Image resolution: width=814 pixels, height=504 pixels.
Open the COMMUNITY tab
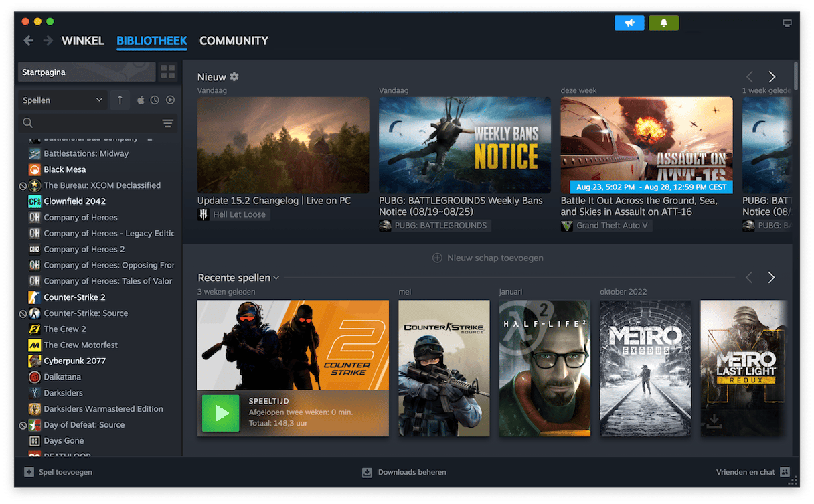pyautogui.click(x=234, y=41)
